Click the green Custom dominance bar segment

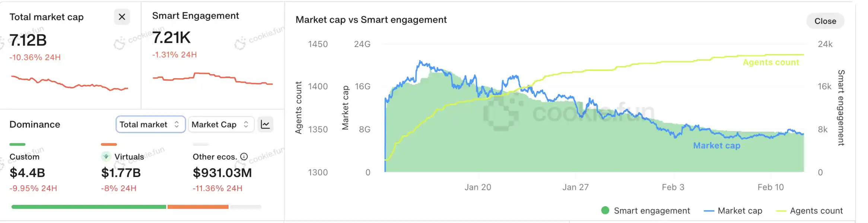[x=89, y=207]
